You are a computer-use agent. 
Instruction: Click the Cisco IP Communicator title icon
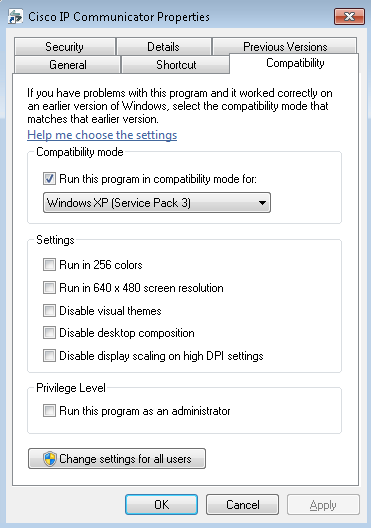15,16
